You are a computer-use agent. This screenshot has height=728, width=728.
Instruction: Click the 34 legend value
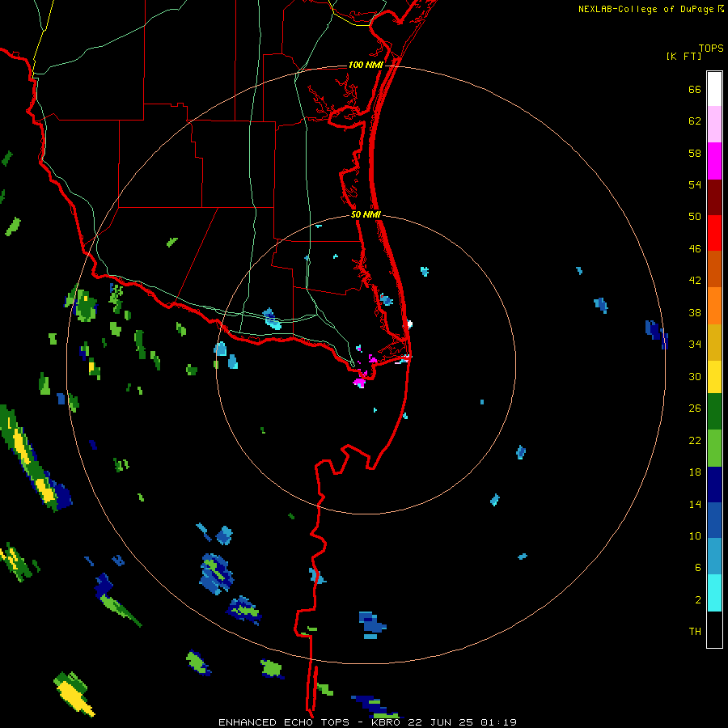[695, 345]
